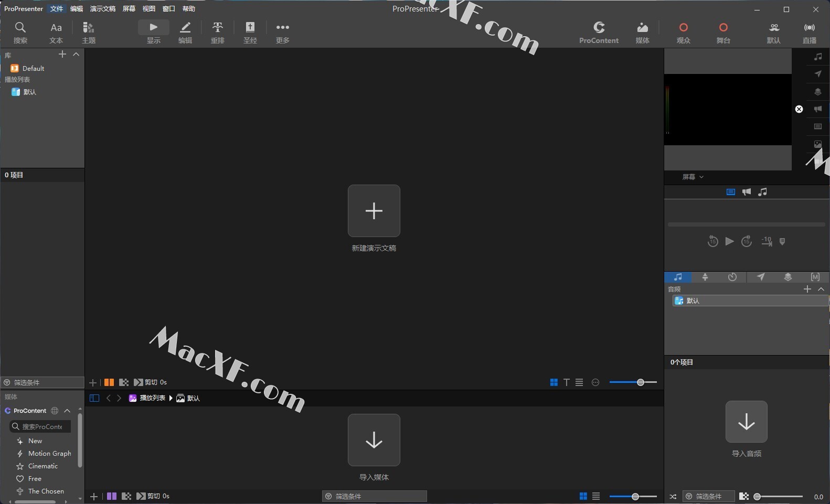Click the media bin 筛选条件 filter field
The width and height of the screenshot is (830, 504).
tap(375, 496)
